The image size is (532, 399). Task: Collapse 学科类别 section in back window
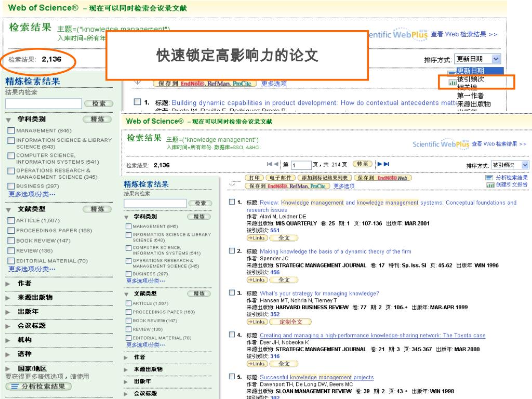click(x=8, y=120)
